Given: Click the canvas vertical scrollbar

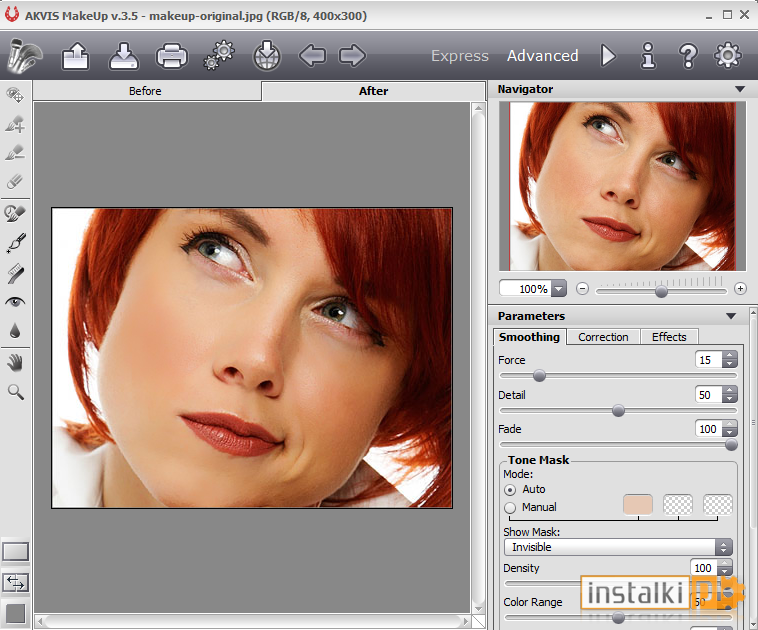Looking at the screenshot, I should coord(478,358).
